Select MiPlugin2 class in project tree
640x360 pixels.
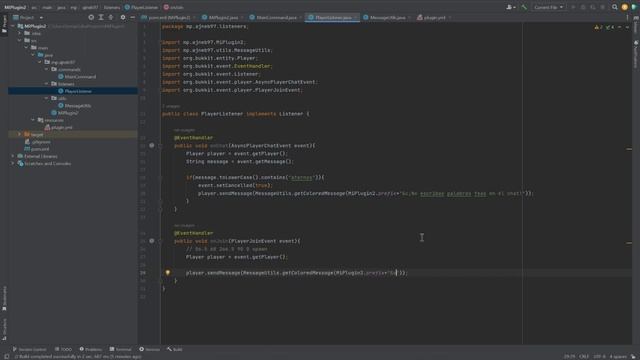pyautogui.click(x=67, y=113)
